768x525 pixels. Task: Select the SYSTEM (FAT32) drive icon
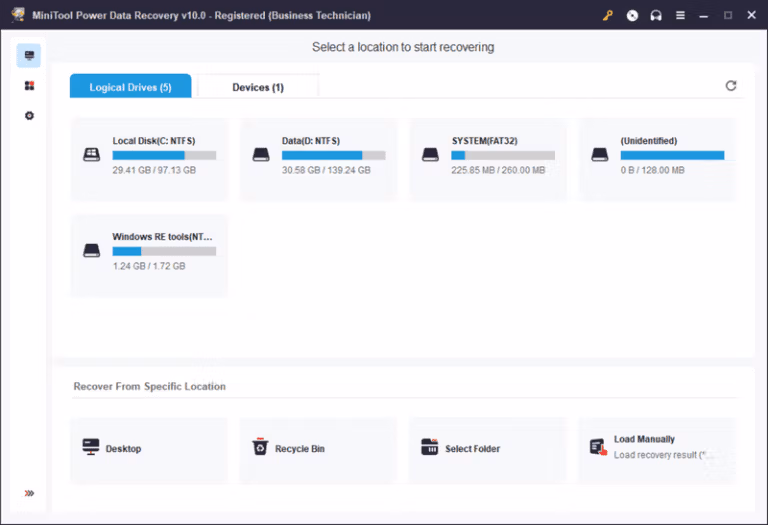click(431, 155)
